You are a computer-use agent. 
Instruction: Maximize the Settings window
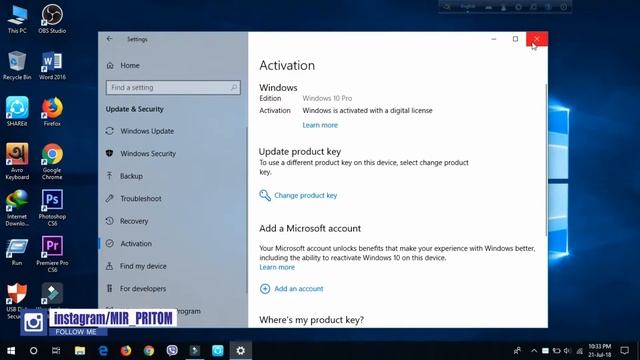(x=515, y=39)
